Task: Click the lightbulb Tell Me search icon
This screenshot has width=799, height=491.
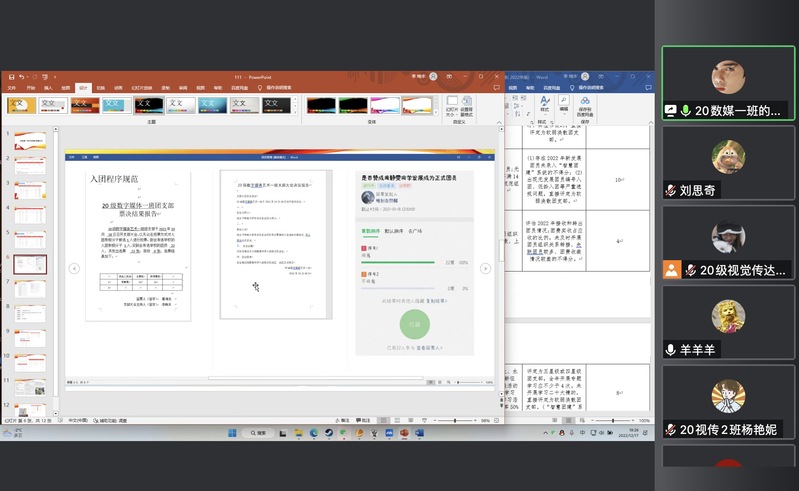Action: [x=260, y=87]
